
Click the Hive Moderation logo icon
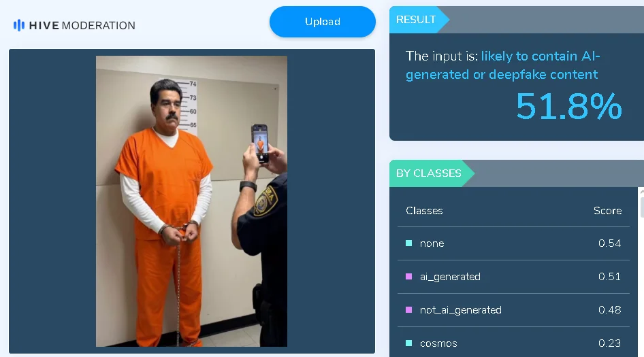19,25
